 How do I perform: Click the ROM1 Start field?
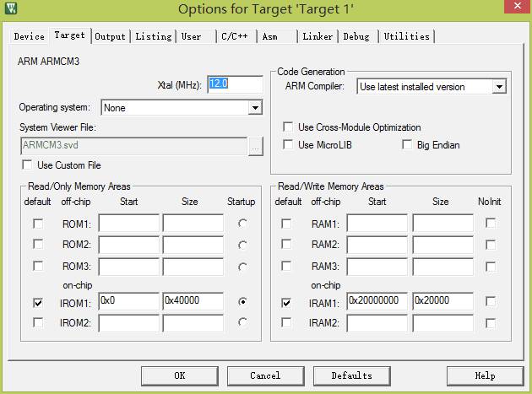[x=128, y=223]
